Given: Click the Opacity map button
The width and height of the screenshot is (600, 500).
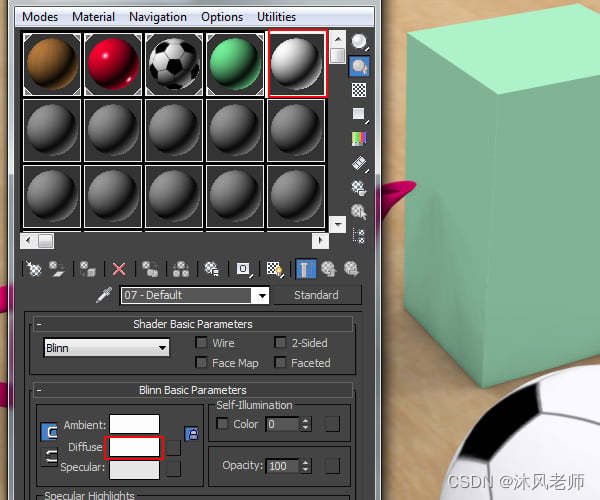Looking at the screenshot, I should (332, 466).
